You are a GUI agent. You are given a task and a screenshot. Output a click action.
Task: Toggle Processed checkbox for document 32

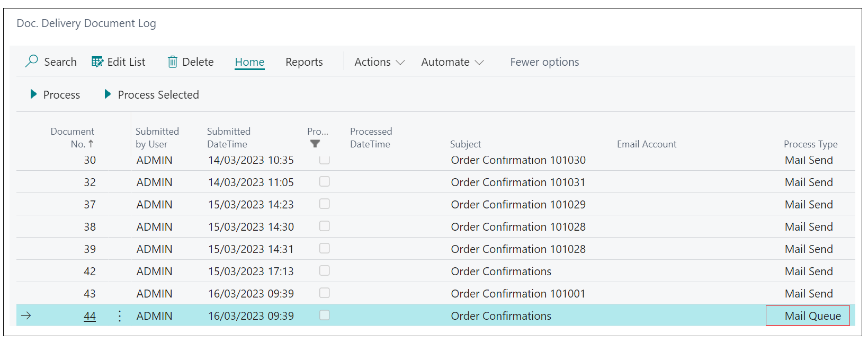coord(325,181)
